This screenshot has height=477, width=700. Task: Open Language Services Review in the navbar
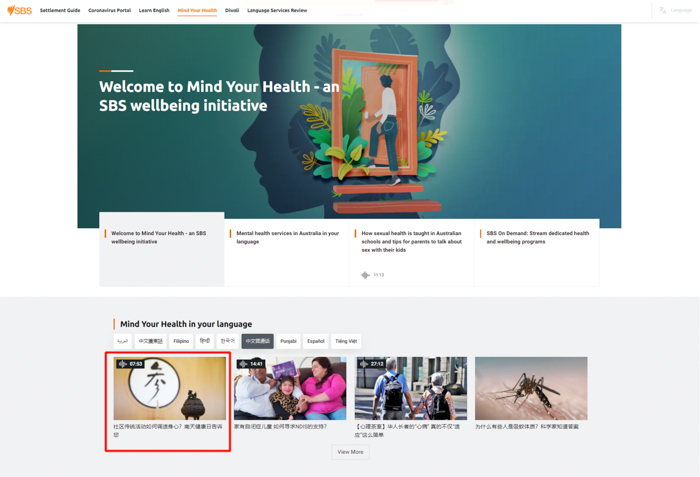[x=277, y=10]
